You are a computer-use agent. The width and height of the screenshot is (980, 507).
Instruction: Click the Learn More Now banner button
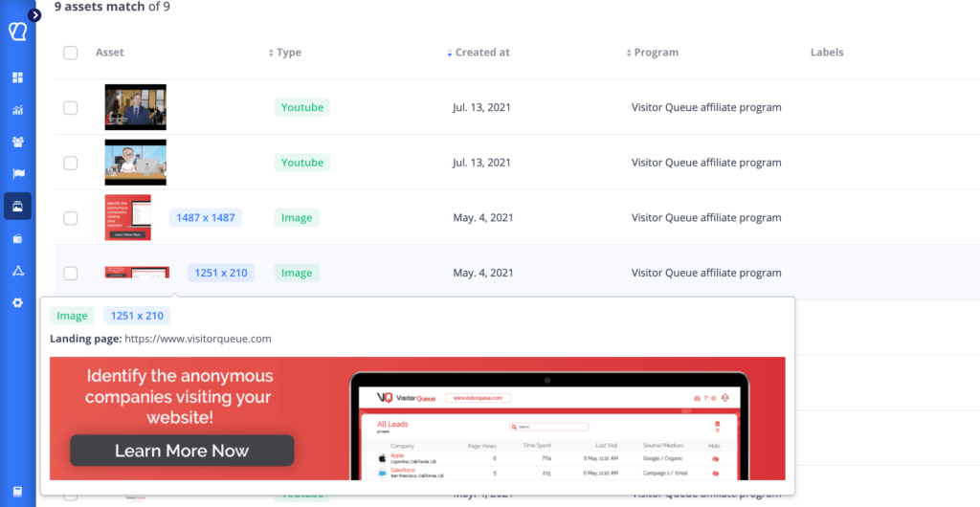pos(182,451)
